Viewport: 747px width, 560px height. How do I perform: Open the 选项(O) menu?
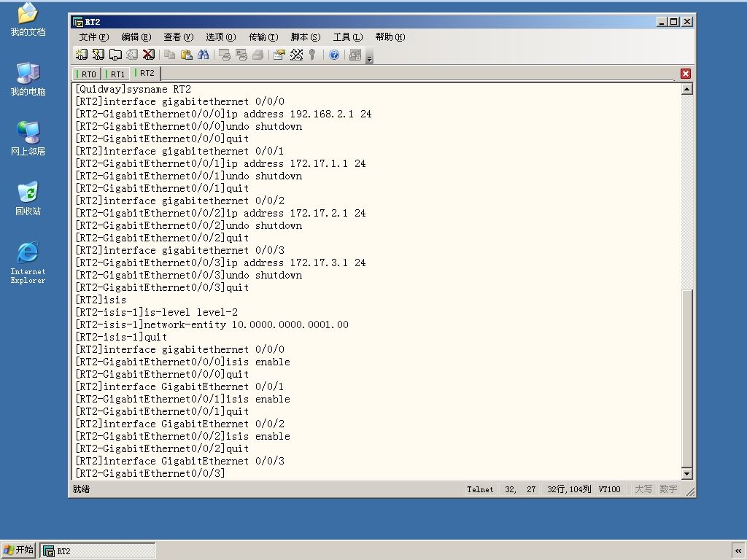tap(221, 37)
